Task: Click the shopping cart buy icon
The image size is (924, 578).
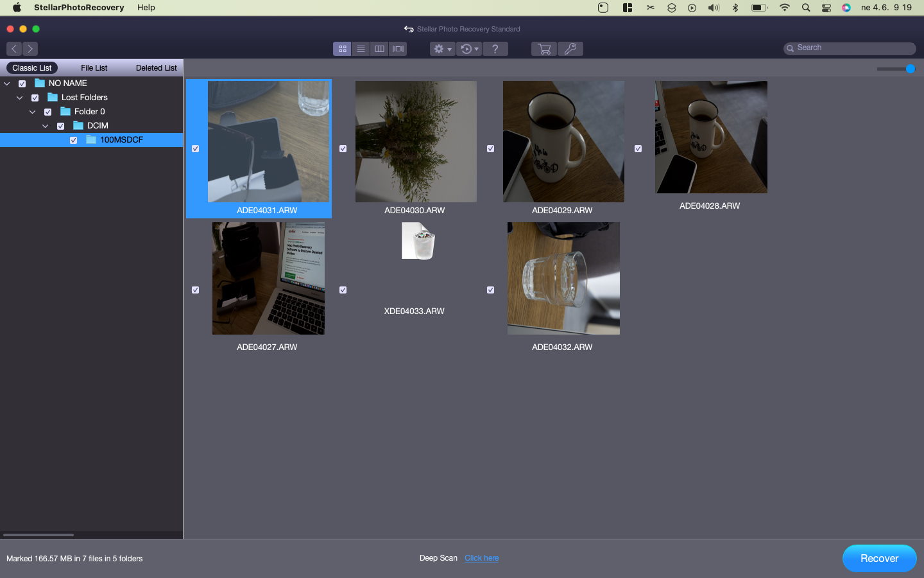Action: [544, 49]
